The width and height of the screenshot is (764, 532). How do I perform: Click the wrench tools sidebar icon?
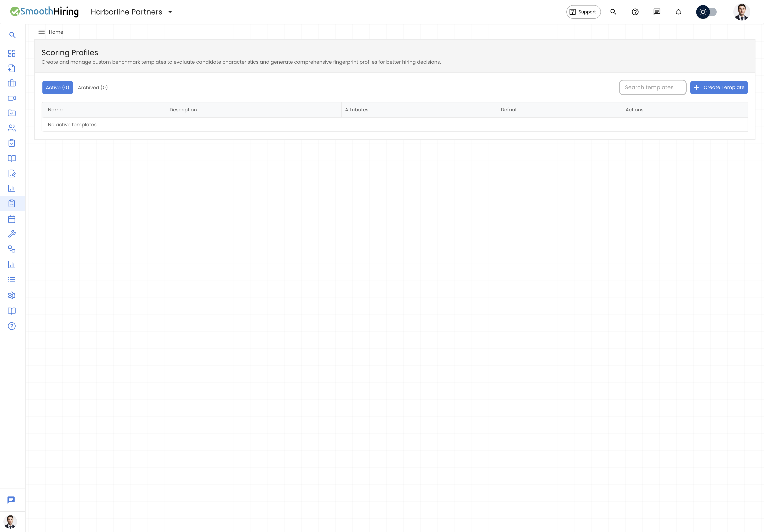tap(12, 234)
